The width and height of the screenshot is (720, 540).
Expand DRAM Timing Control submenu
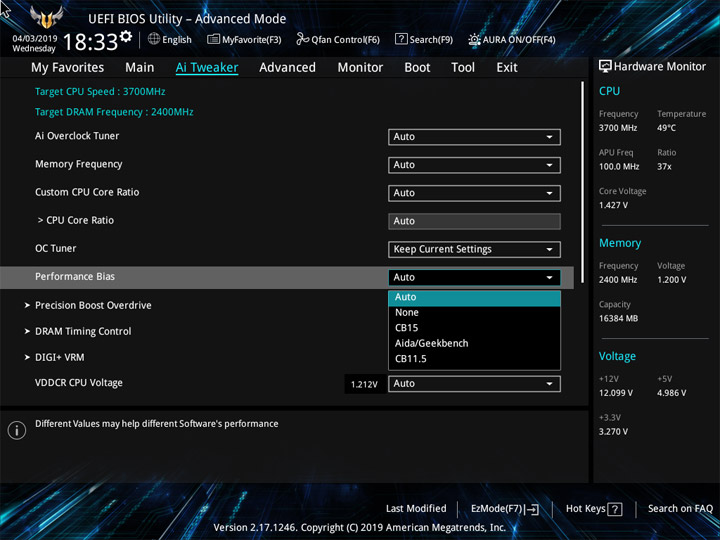tap(78, 332)
